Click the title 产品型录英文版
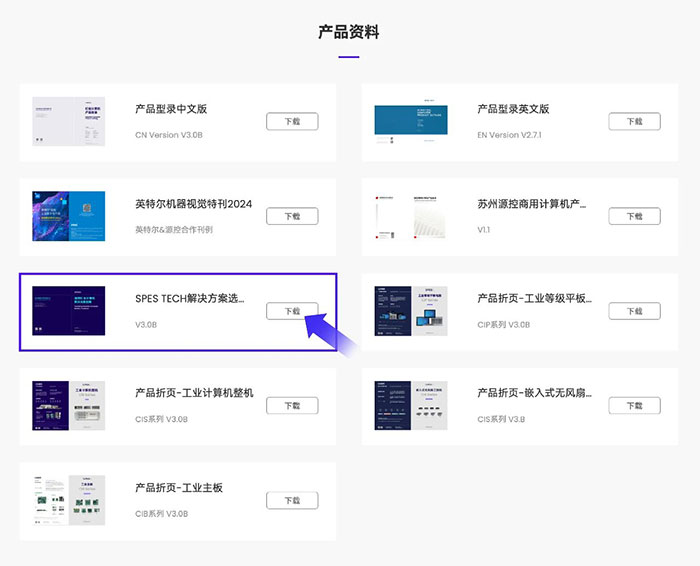 (x=513, y=109)
